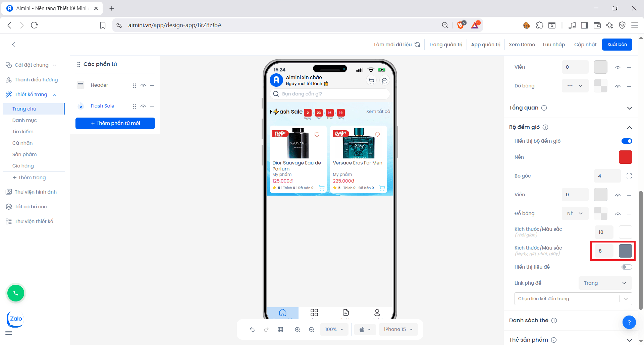Click the refresh icon beside Làm mới dữ liệu
Image resolution: width=644 pixels, height=345 pixels.
click(x=417, y=45)
